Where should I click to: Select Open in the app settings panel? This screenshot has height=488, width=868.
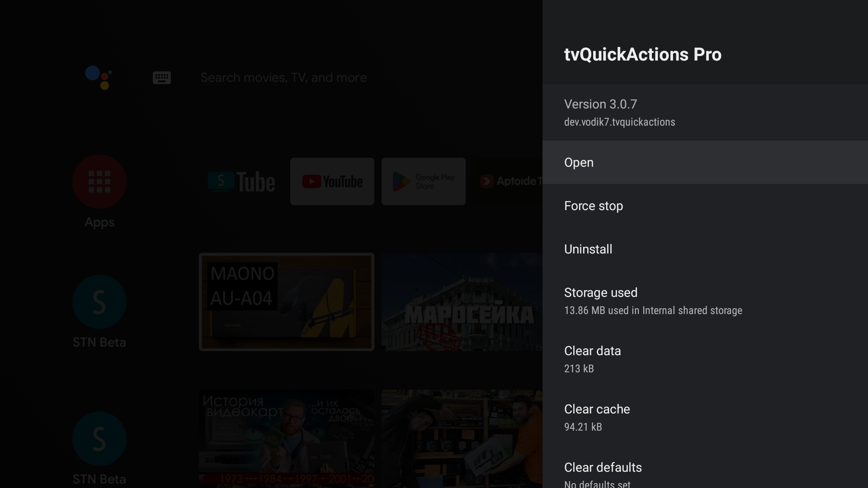click(705, 162)
